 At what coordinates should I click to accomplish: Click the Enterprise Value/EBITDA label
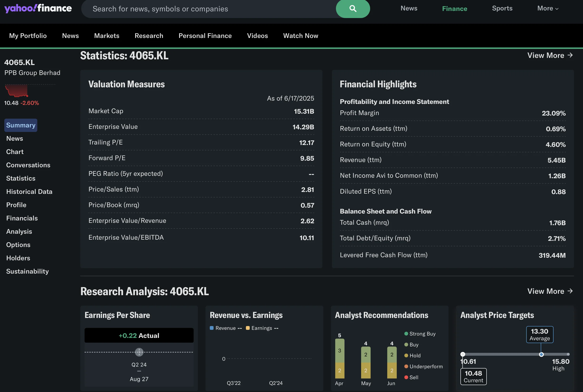(x=126, y=237)
